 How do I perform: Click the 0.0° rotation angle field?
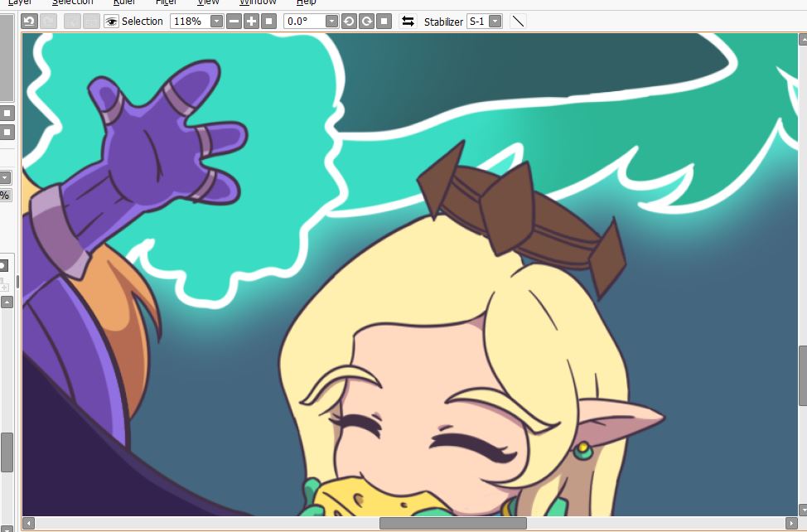tap(304, 21)
